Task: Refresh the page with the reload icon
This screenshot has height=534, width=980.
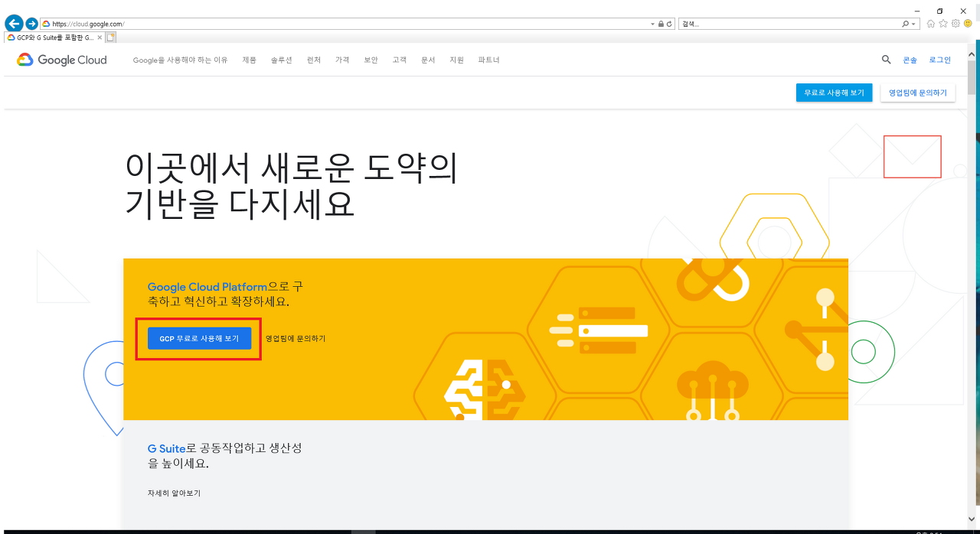Action: (x=670, y=24)
